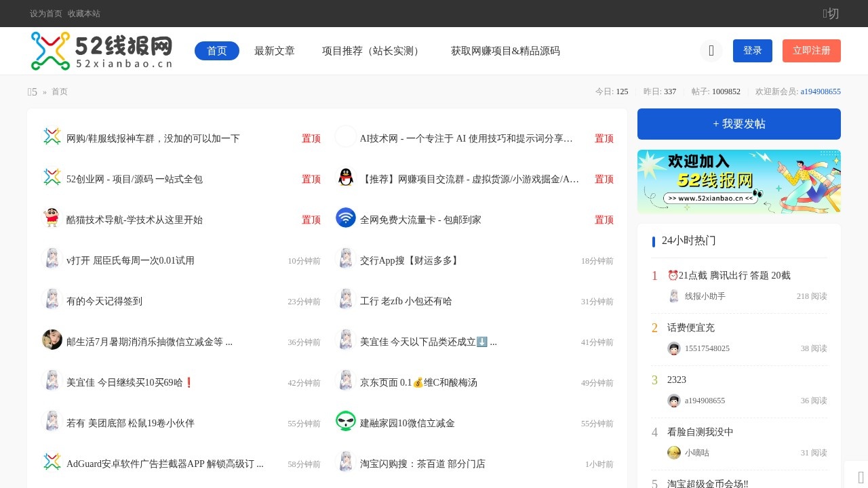Open post 美宜佳 今日继续买10买69哈
Screen dimensions: 868x488
[130, 382]
